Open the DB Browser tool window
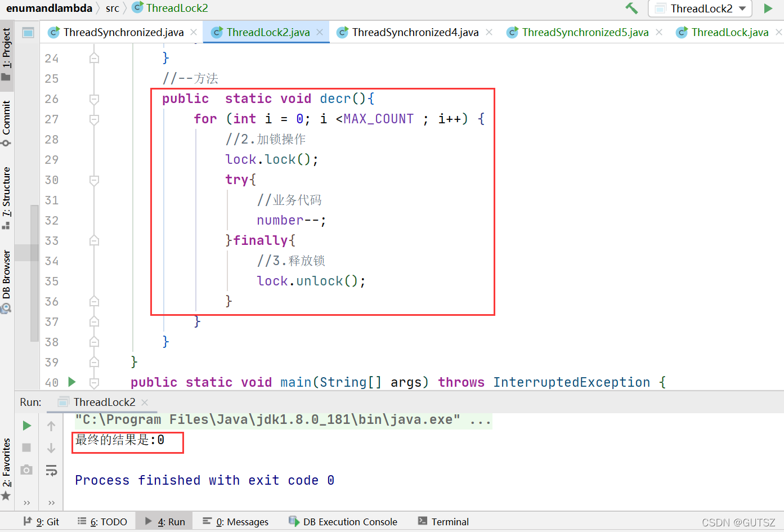The width and height of the screenshot is (784, 532). pos(6,281)
